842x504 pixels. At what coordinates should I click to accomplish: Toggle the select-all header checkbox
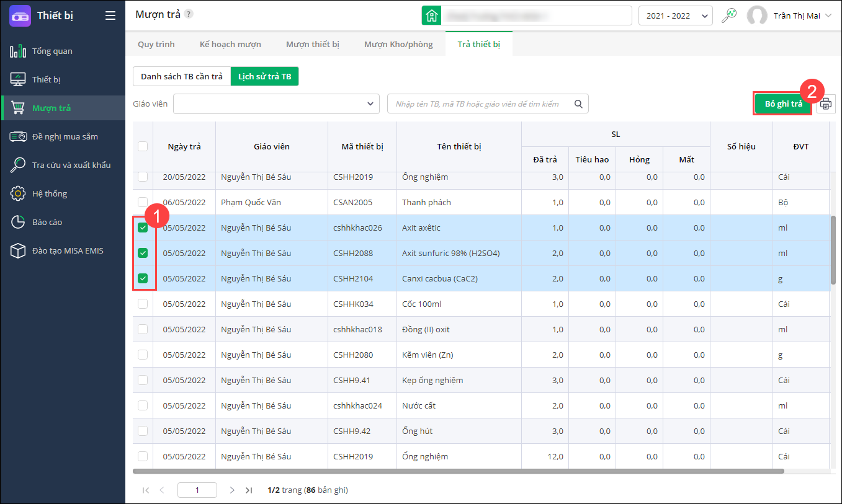tap(143, 146)
